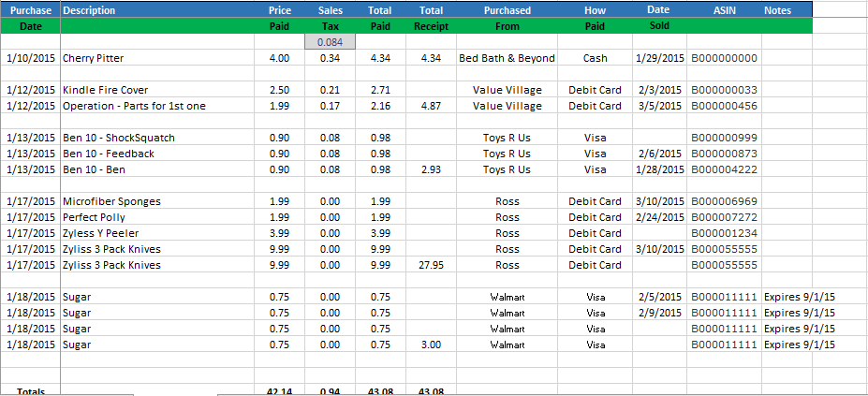
Task: Click the Ben 10 - ShockSquatch cell
Action: 157,138
